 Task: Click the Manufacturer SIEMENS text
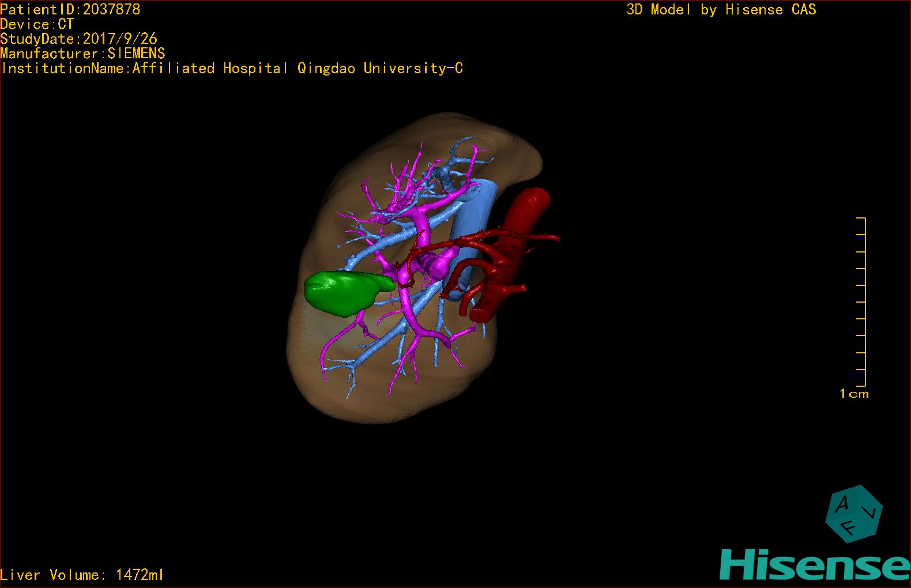tap(83, 54)
